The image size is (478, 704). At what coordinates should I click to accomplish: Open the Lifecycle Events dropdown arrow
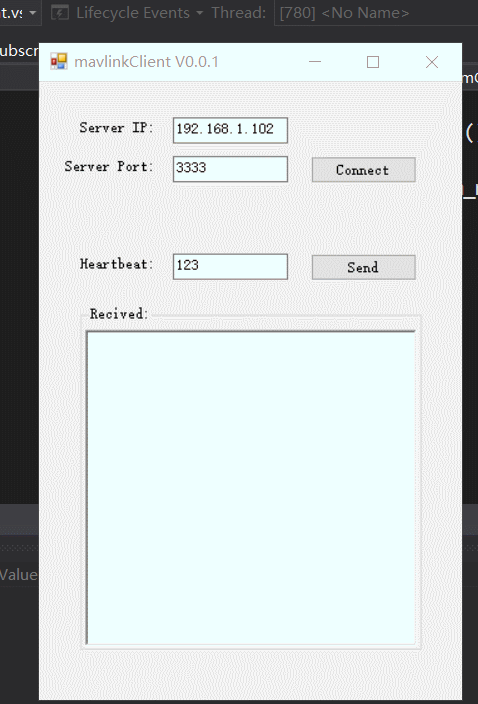[x=199, y=13]
